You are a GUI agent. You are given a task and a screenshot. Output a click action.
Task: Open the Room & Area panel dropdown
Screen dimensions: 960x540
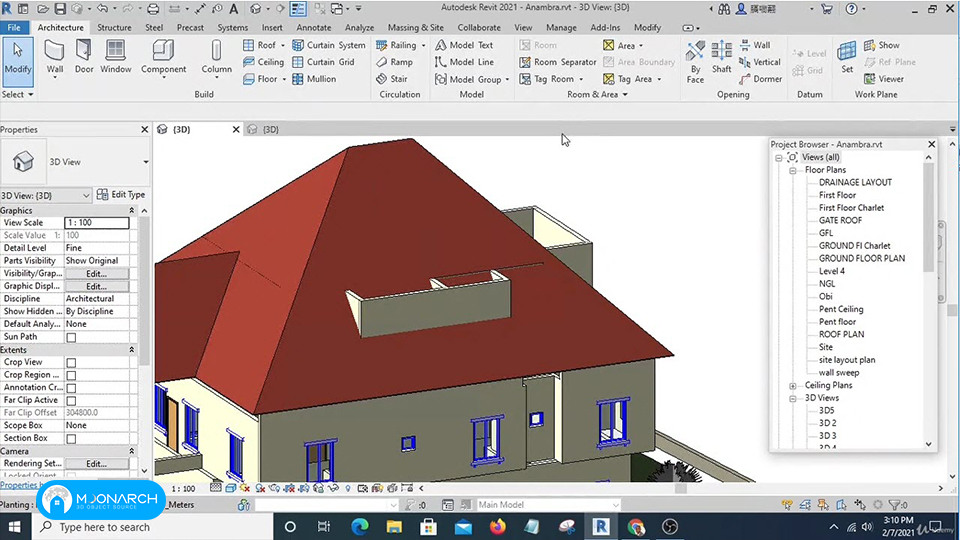coord(597,94)
